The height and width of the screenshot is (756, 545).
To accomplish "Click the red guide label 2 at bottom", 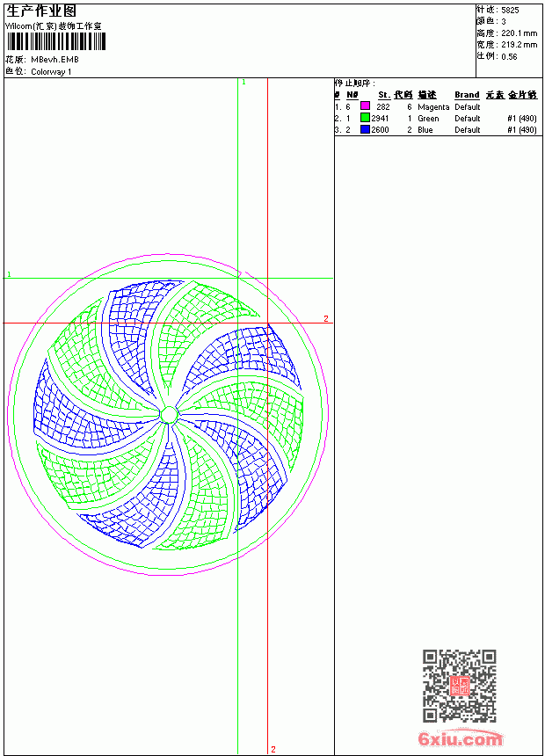I will [273, 749].
